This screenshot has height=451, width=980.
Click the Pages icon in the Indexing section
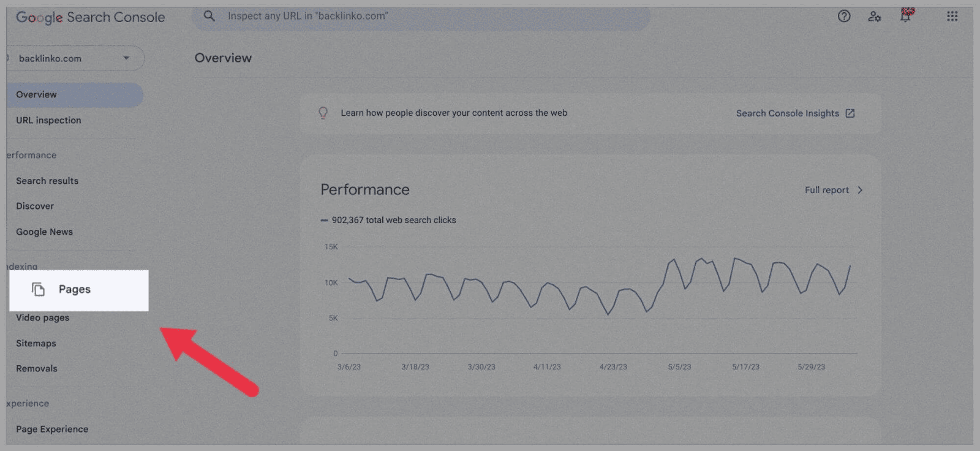[x=38, y=289]
